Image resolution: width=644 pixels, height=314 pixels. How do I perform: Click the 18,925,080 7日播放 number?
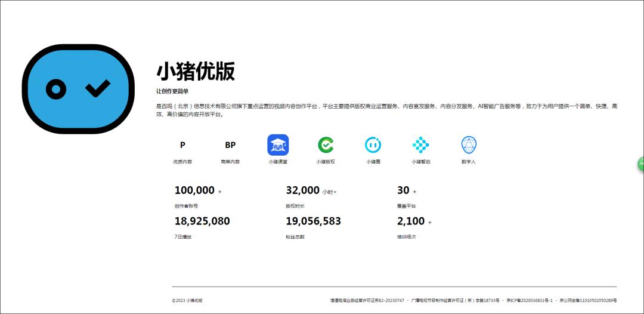coord(202,221)
